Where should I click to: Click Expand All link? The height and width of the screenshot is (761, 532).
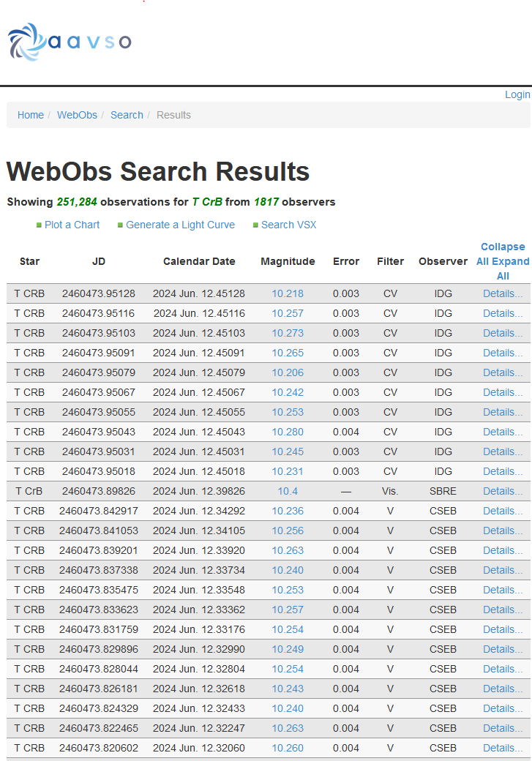click(x=509, y=262)
